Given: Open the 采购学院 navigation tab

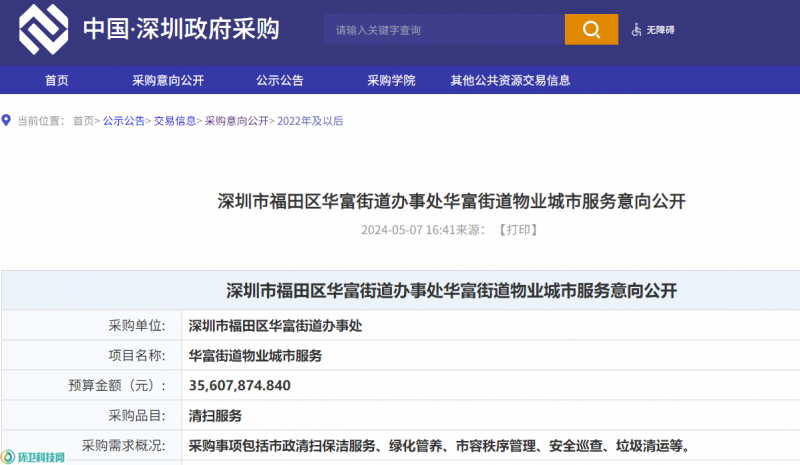Looking at the screenshot, I should pyautogui.click(x=391, y=80).
